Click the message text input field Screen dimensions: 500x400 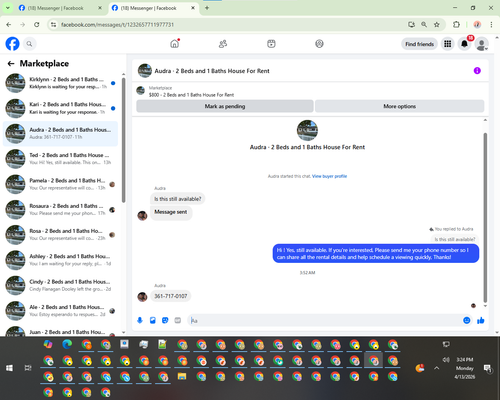tap(325, 320)
